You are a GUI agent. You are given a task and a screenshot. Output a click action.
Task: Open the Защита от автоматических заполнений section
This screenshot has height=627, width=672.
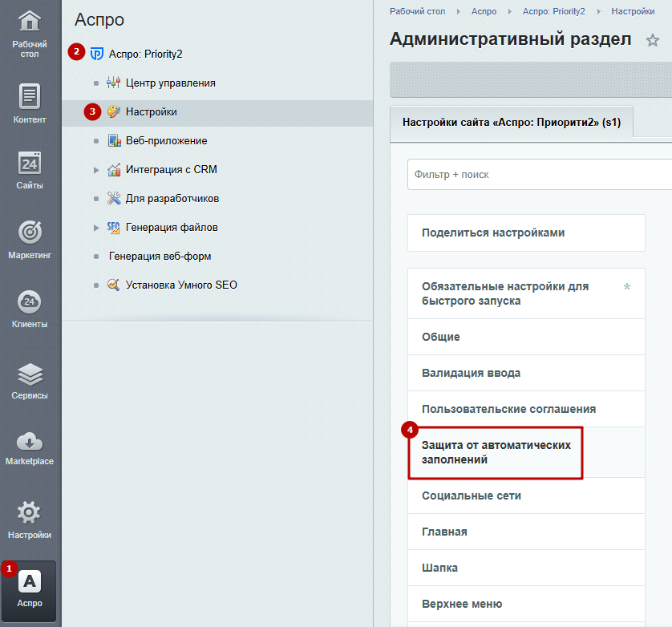496,452
